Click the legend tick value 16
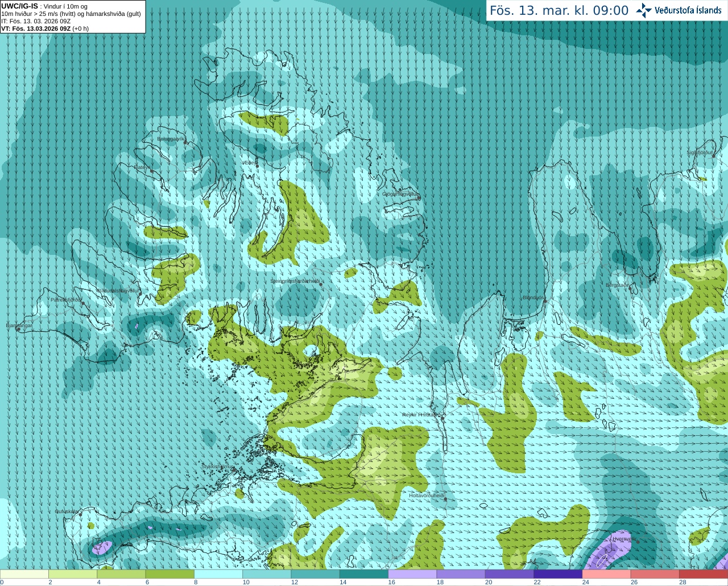 pos(392,582)
